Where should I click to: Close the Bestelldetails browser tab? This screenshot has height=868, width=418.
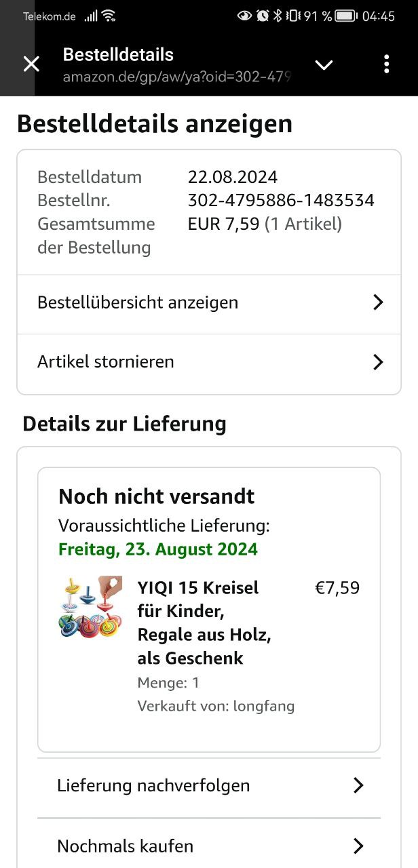click(x=31, y=64)
